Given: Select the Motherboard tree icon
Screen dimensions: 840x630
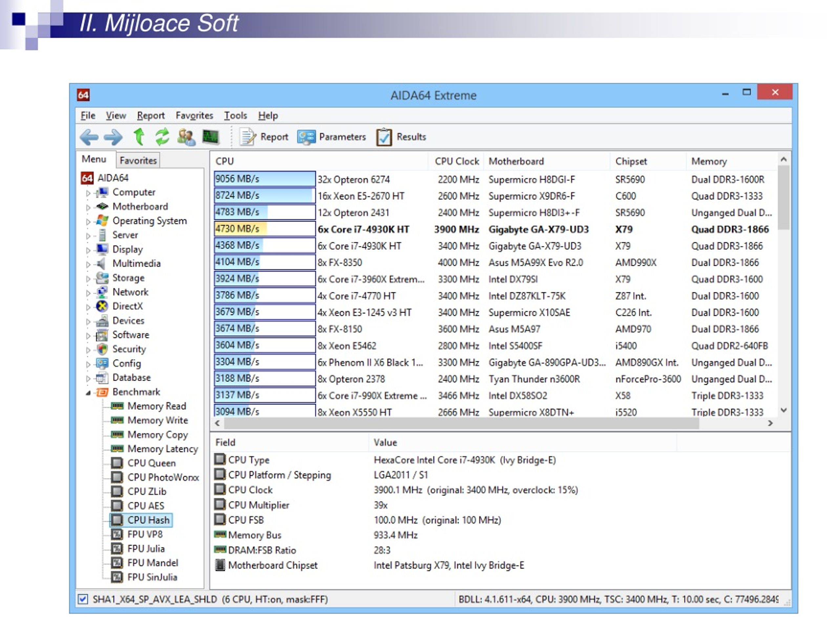Looking at the screenshot, I should coord(102,207).
